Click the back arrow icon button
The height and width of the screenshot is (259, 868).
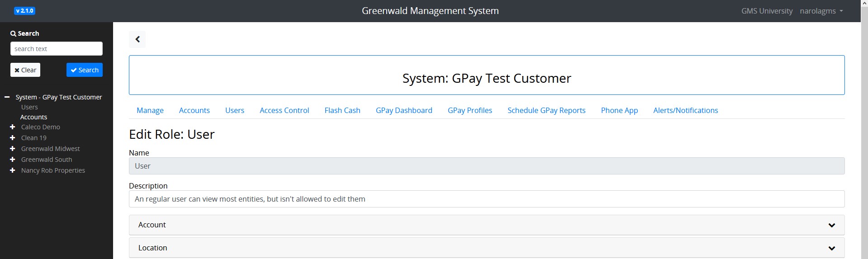138,39
